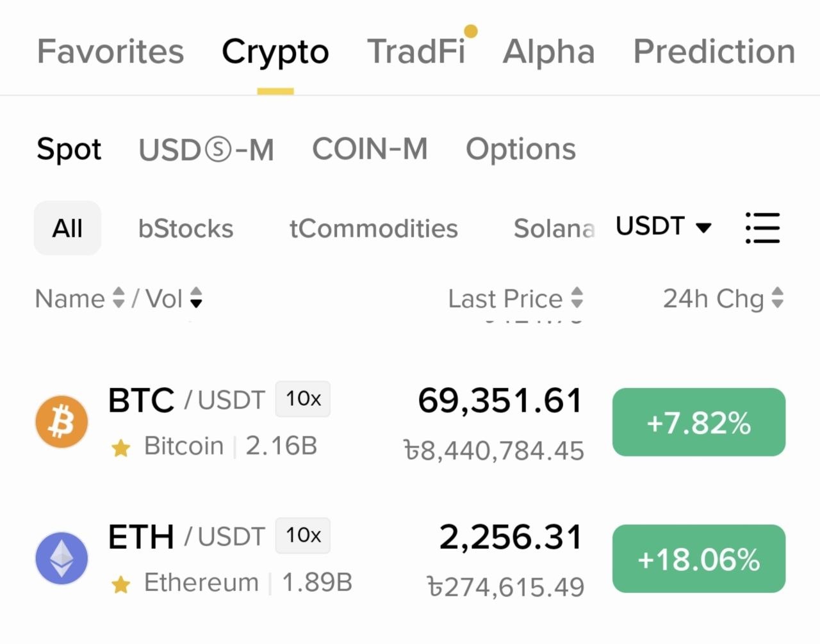Open the list view options icon

point(762,228)
